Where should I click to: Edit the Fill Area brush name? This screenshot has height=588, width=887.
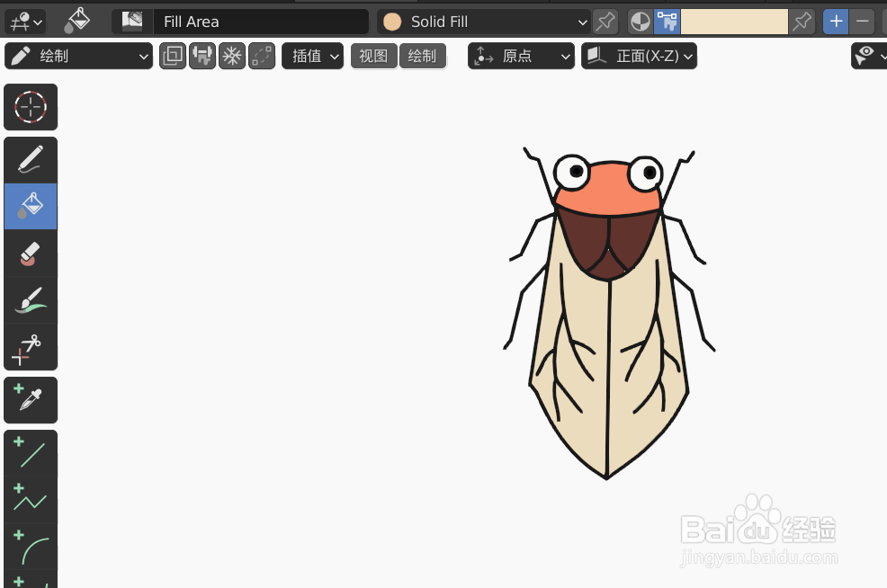261,22
